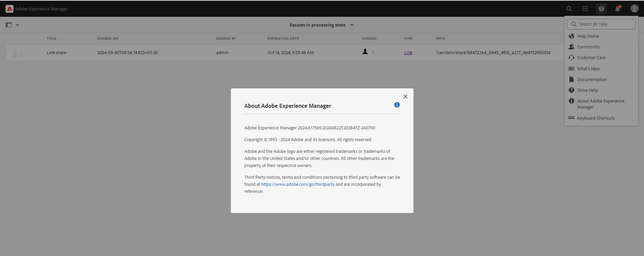Click the Keyboard Shortcuts keyboard icon
This screenshot has height=256, width=644.
[x=572, y=118]
